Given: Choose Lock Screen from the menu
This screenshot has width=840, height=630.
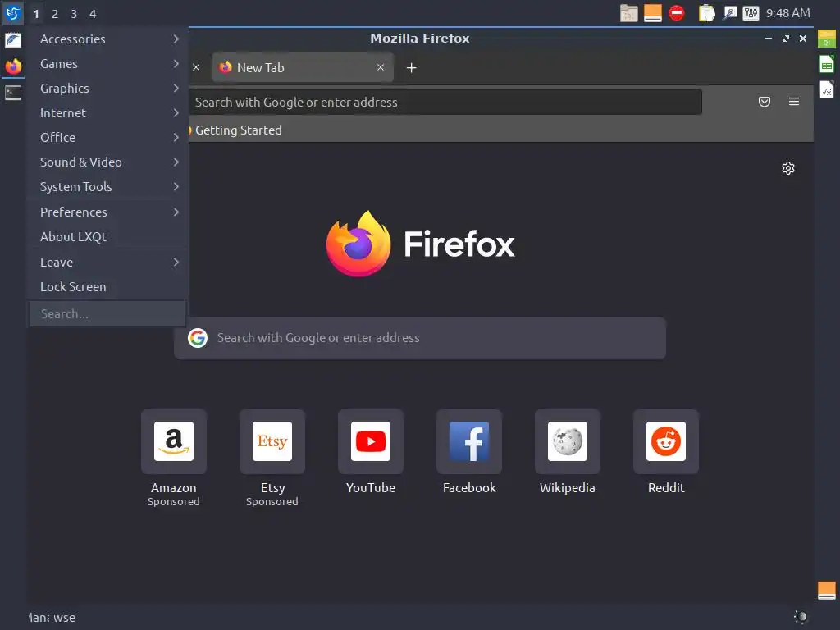Looking at the screenshot, I should [107, 287].
